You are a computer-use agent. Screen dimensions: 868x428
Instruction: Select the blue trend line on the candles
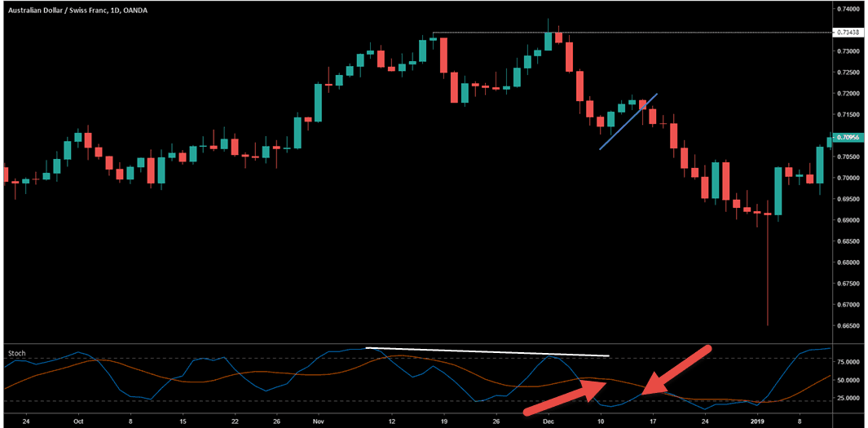click(628, 121)
